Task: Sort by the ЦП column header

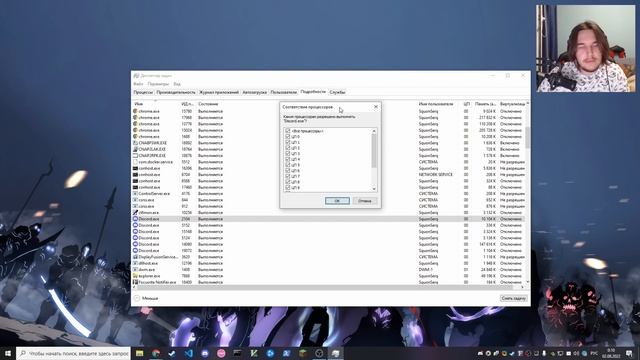Action: (467, 104)
